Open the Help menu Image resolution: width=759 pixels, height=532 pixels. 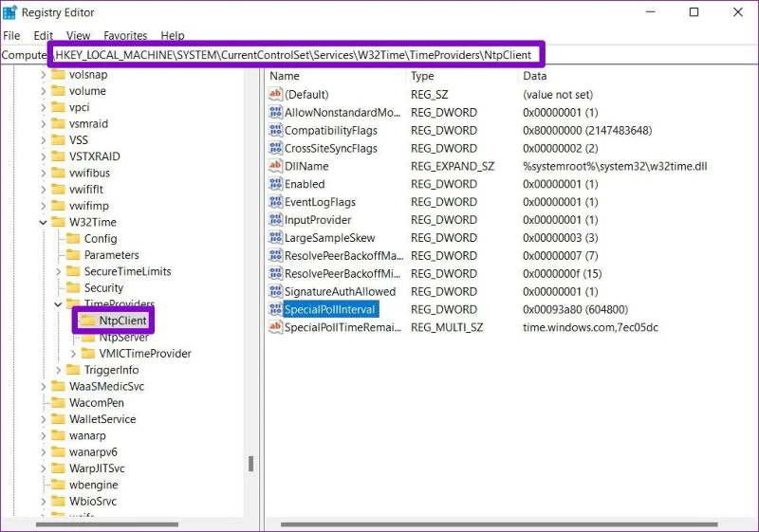pyautogui.click(x=173, y=35)
